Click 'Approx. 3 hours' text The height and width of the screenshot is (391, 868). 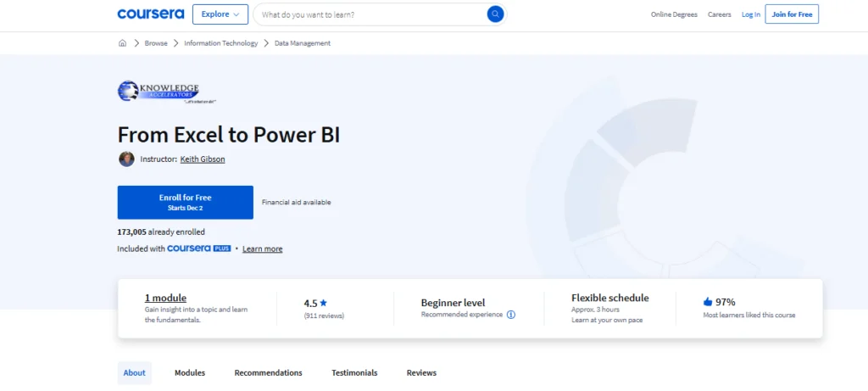(596, 310)
